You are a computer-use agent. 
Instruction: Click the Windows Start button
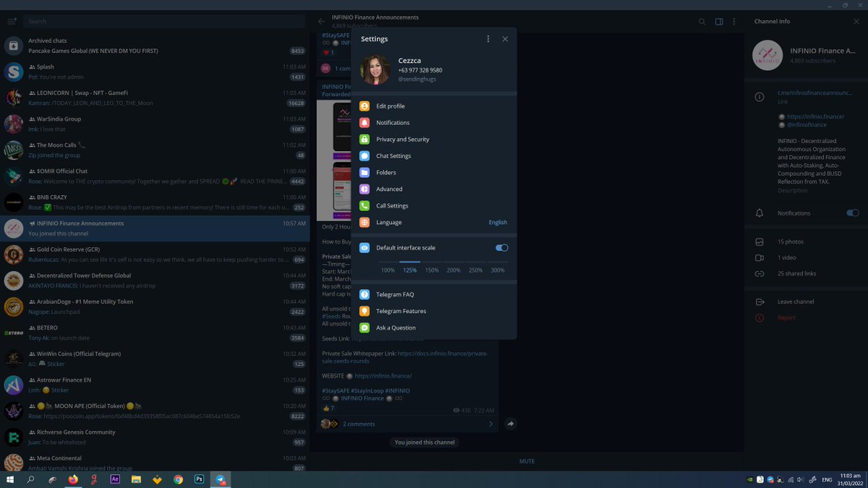[x=10, y=479]
